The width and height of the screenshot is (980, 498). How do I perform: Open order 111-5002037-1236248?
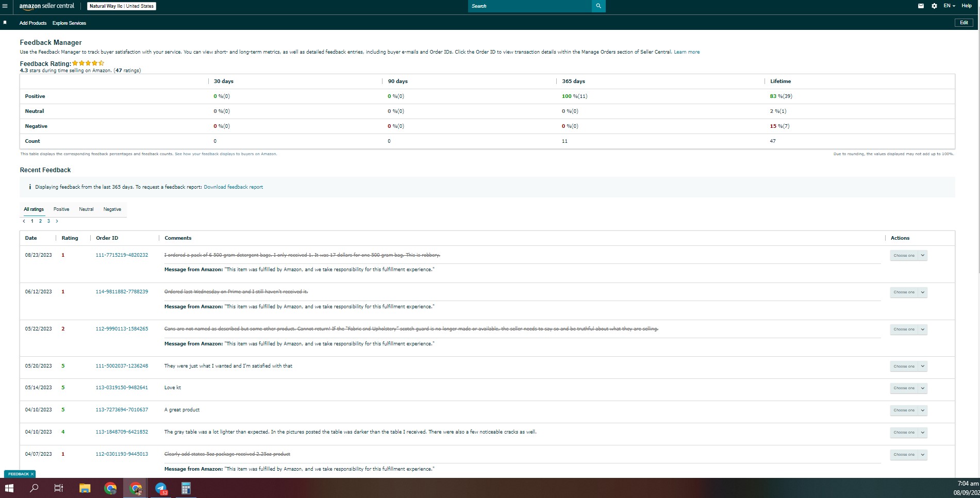tap(122, 366)
